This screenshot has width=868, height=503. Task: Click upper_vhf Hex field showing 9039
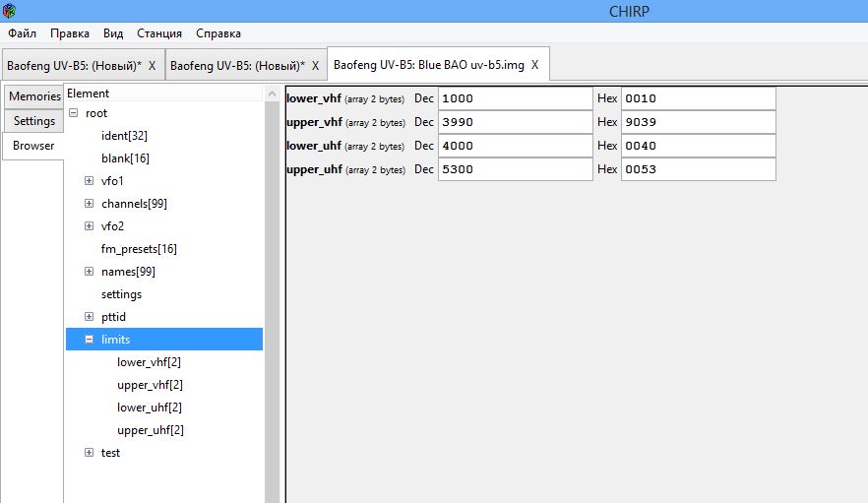coord(699,122)
